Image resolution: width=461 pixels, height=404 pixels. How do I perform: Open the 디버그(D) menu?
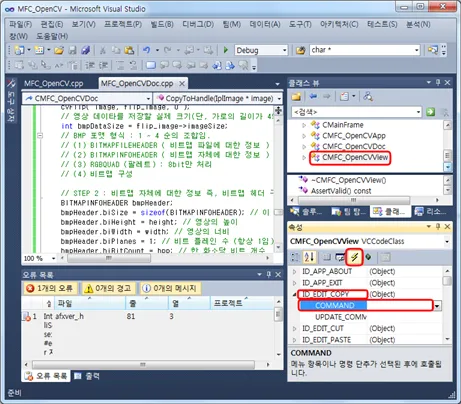coord(198,24)
